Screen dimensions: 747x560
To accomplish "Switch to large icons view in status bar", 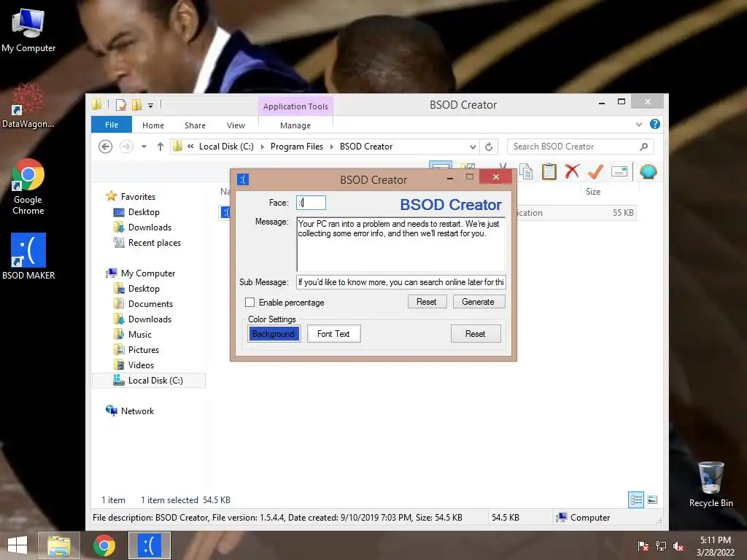I will (652, 500).
